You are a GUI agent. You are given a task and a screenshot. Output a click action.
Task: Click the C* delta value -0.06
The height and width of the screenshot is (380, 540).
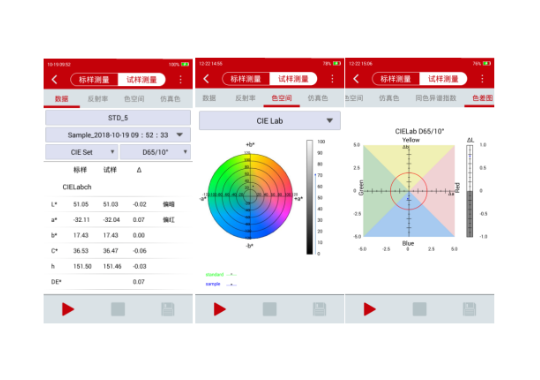coord(139,251)
